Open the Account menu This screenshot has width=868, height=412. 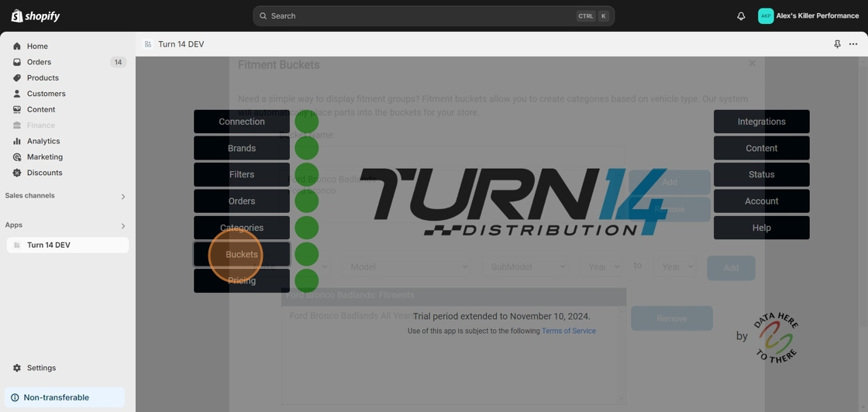point(762,201)
